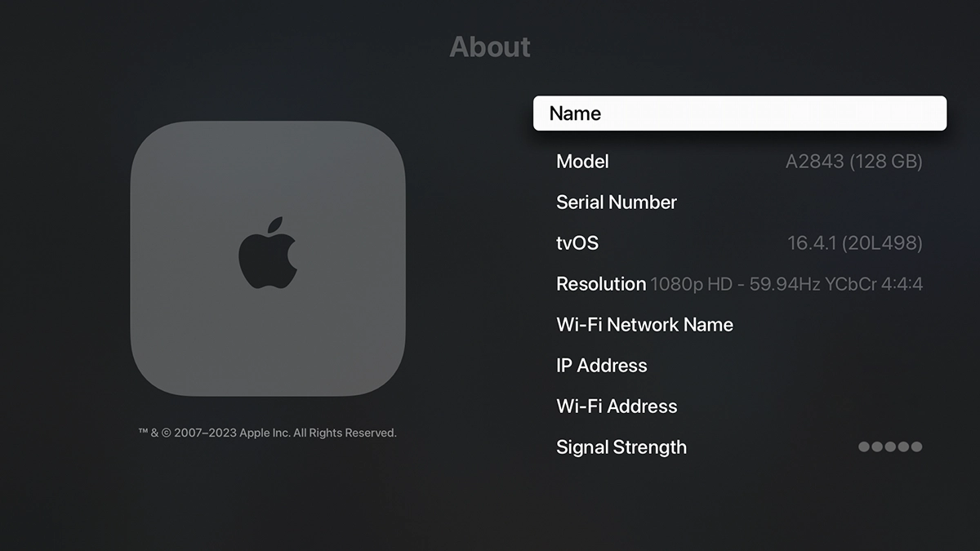The image size is (980, 551).
Task: Click the signal strength dots indicator
Action: click(x=889, y=447)
